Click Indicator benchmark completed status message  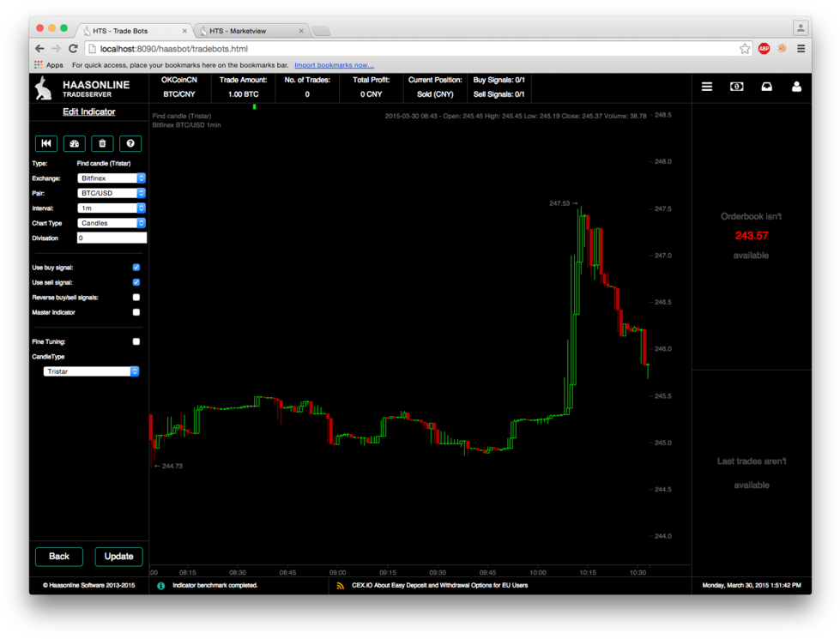pyautogui.click(x=215, y=586)
